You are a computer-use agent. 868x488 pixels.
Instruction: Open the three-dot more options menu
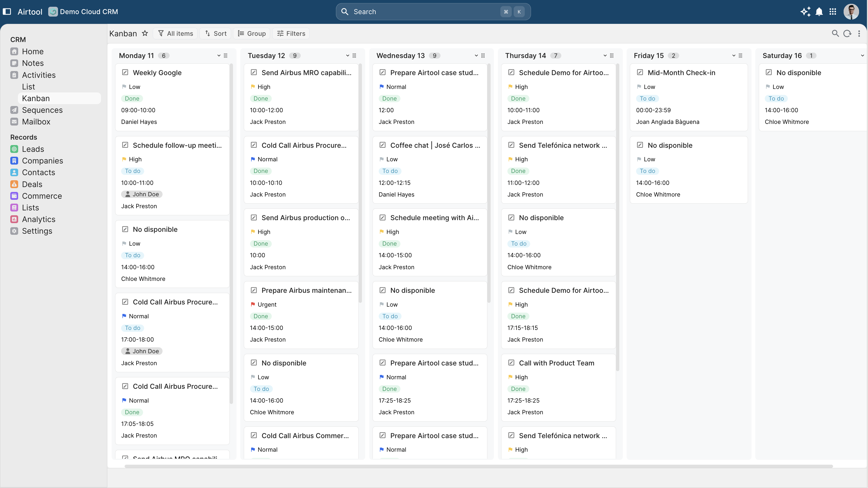(x=859, y=33)
